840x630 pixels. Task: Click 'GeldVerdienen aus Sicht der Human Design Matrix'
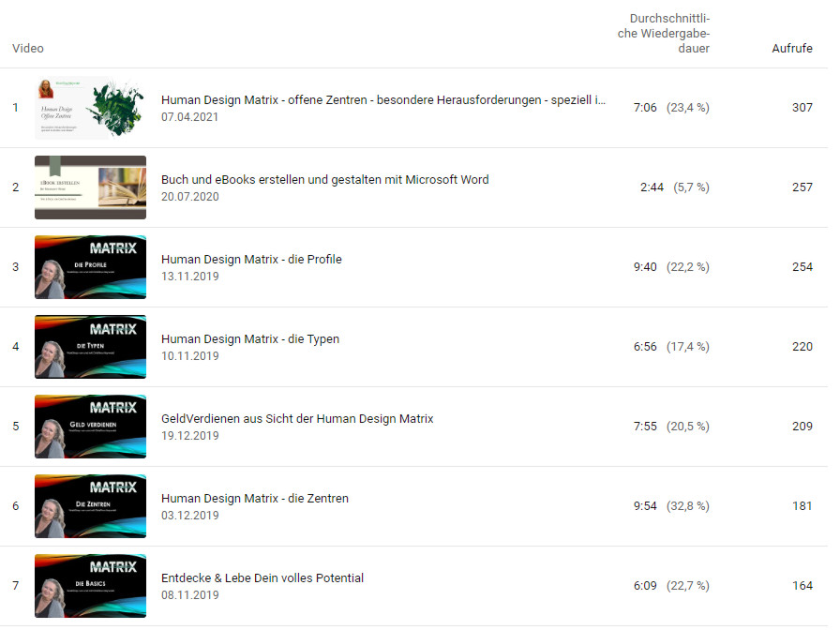297,418
